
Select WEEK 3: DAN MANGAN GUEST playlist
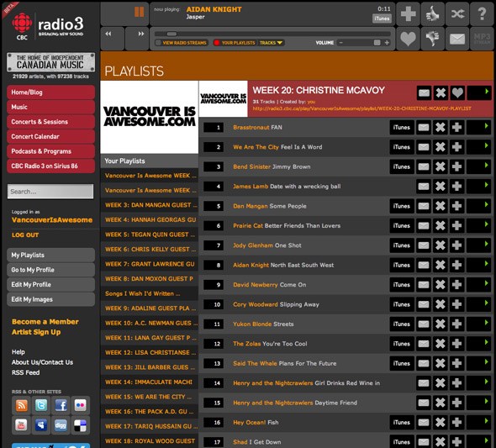tap(150, 205)
